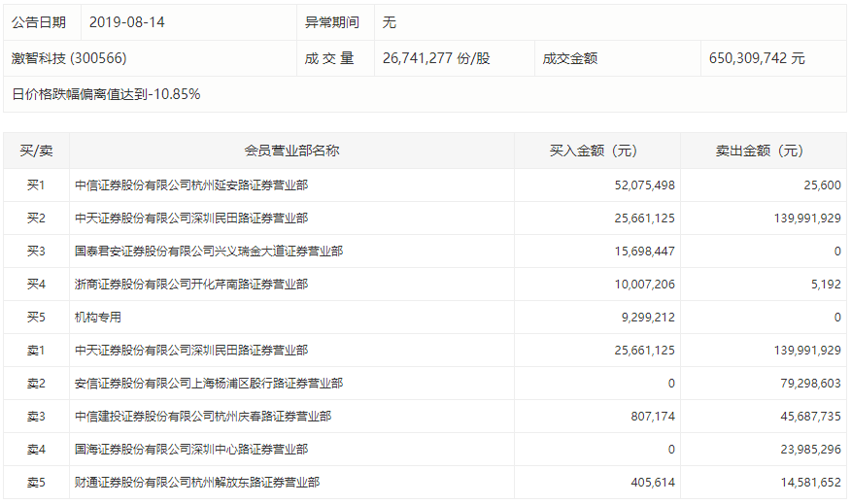
Task: Click the 机构专用 name cell
Action: (x=98, y=318)
